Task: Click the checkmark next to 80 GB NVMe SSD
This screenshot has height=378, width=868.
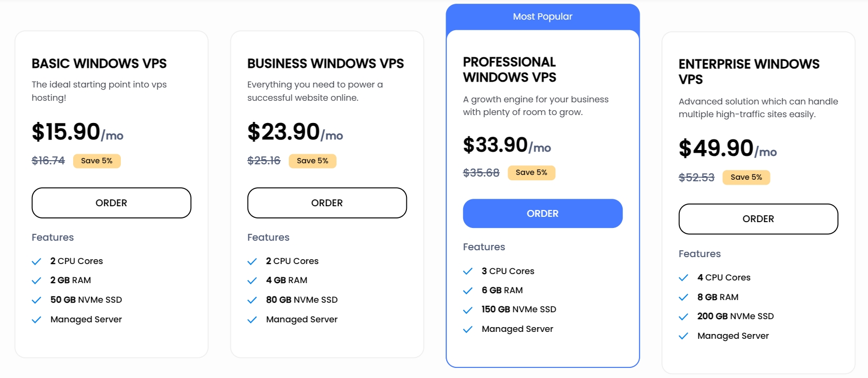Action: (253, 300)
